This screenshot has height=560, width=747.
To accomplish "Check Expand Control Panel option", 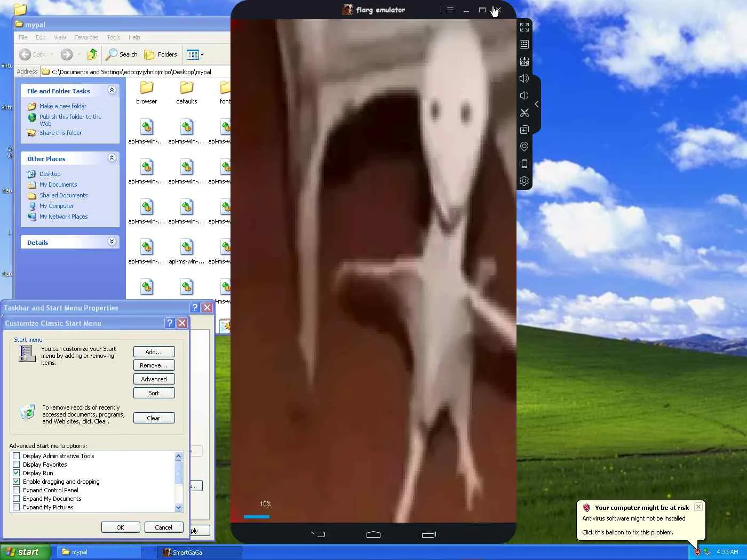I will [17, 490].
